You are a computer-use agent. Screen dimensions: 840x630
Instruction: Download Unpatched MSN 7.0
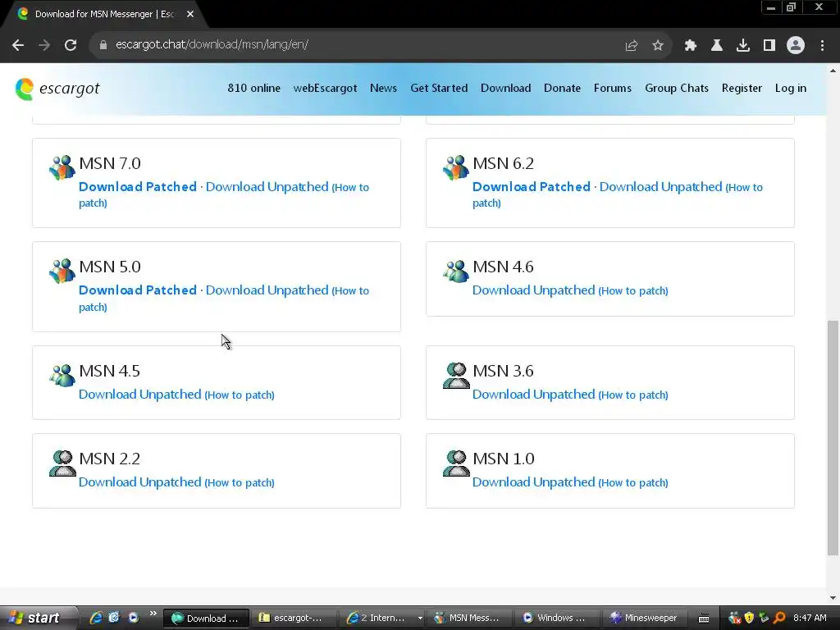point(267,187)
